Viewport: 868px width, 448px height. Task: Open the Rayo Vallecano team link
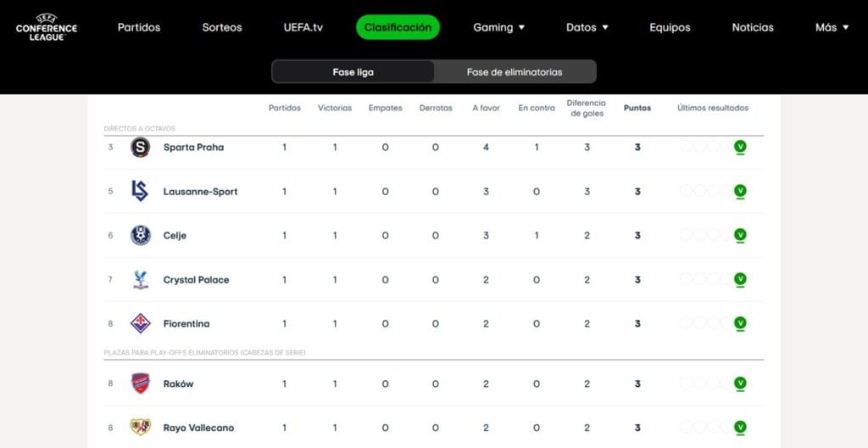198,428
